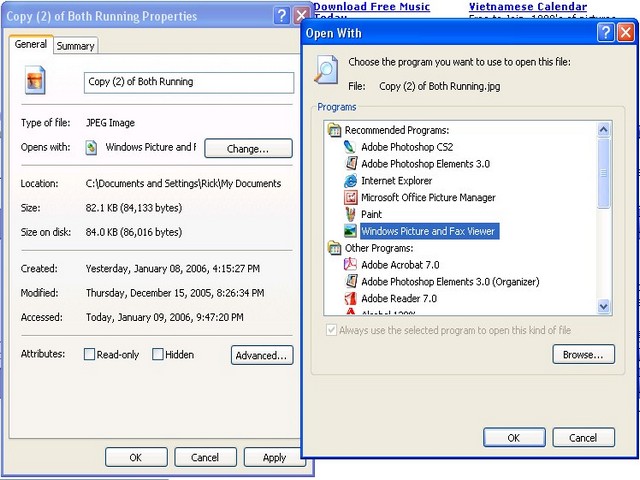Click the programs list scroll down arrow
This screenshot has height=480, width=640.
(x=603, y=306)
